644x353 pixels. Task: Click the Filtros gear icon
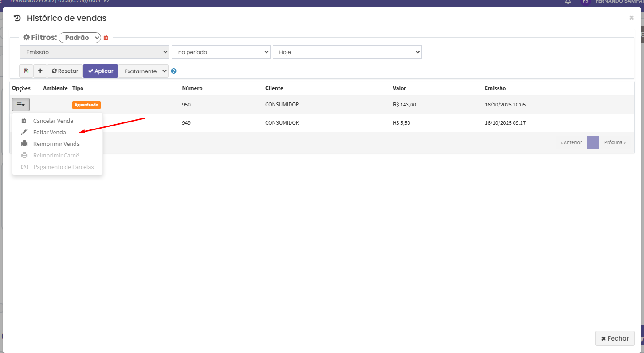(x=26, y=38)
